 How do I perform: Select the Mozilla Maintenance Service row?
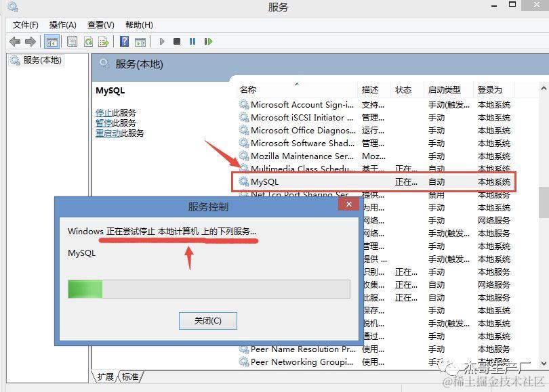point(375,156)
